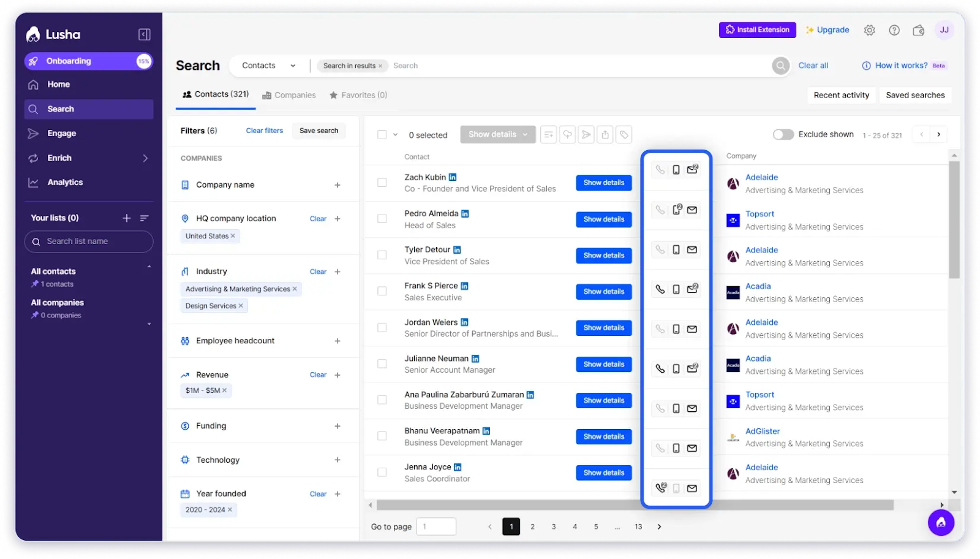This screenshot has height=559, width=980.
Task: Click the send sequence icon in the toolbar
Action: (586, 134)
